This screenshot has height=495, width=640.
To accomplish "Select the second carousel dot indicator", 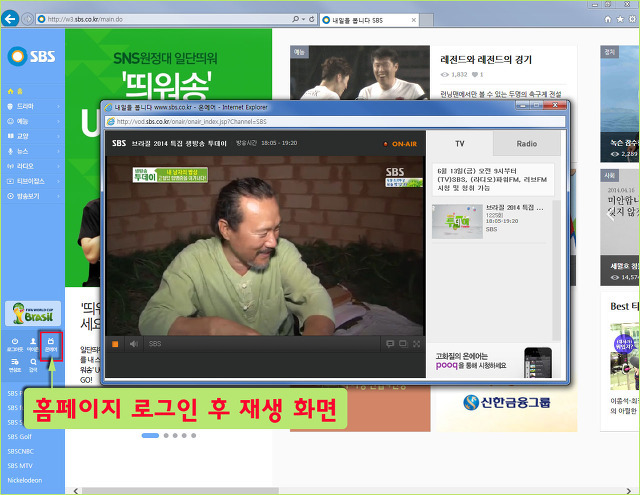I will pyautogui.click(x=166, y=435).
